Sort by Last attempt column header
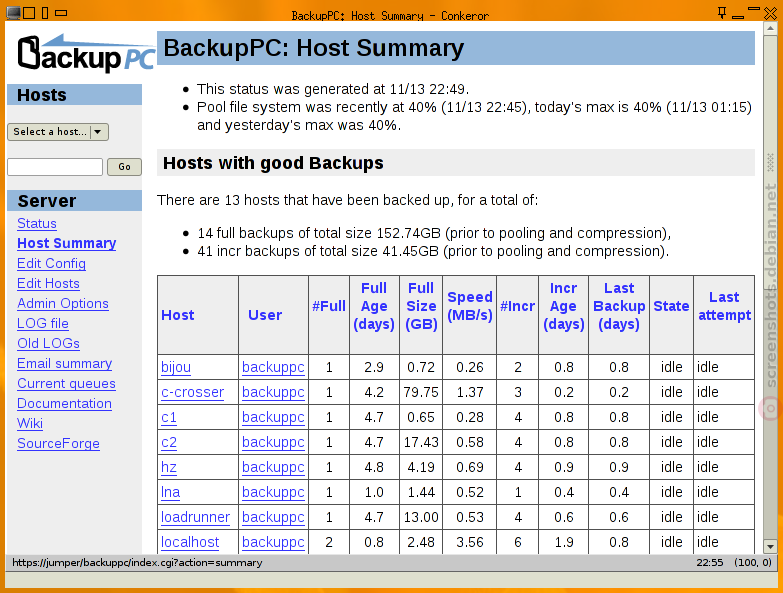 725,306
